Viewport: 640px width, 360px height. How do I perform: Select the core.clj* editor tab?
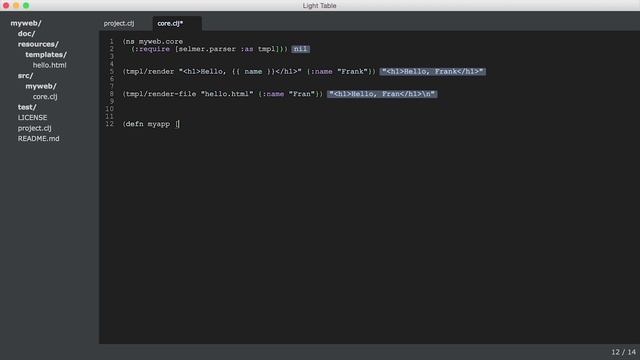coord(170,23)
